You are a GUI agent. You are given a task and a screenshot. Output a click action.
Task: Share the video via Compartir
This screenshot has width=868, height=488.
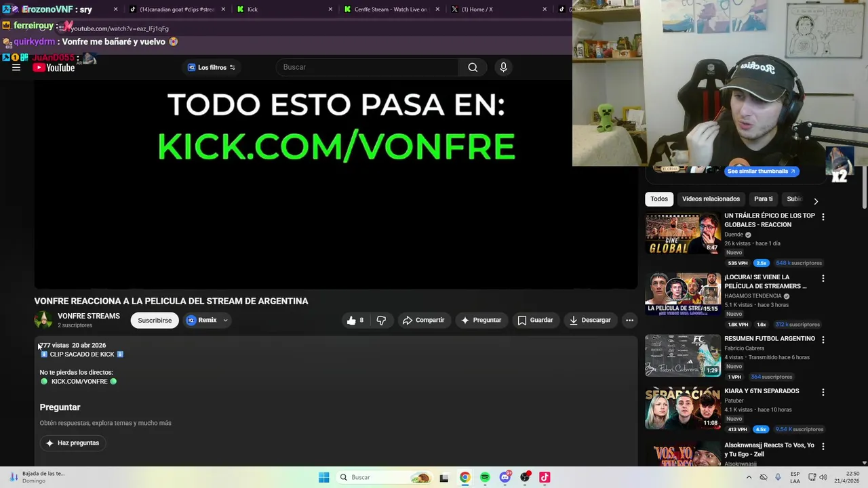click(x=424, y=320)
